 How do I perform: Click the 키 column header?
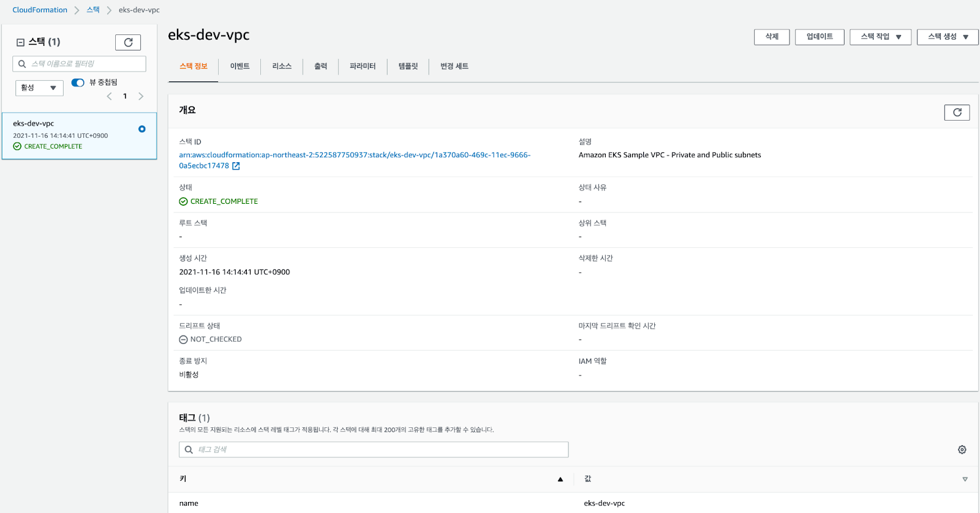(x=183, y=479)
